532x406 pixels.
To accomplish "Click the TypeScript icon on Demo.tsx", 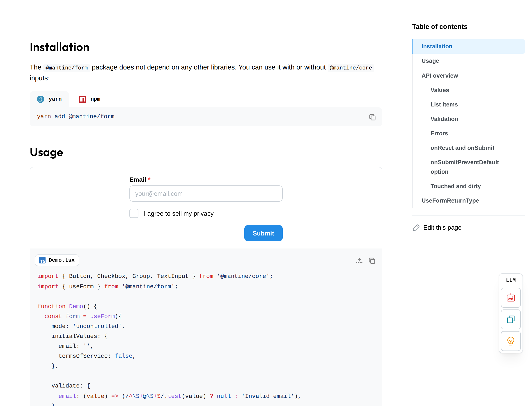I will point(42,260).
